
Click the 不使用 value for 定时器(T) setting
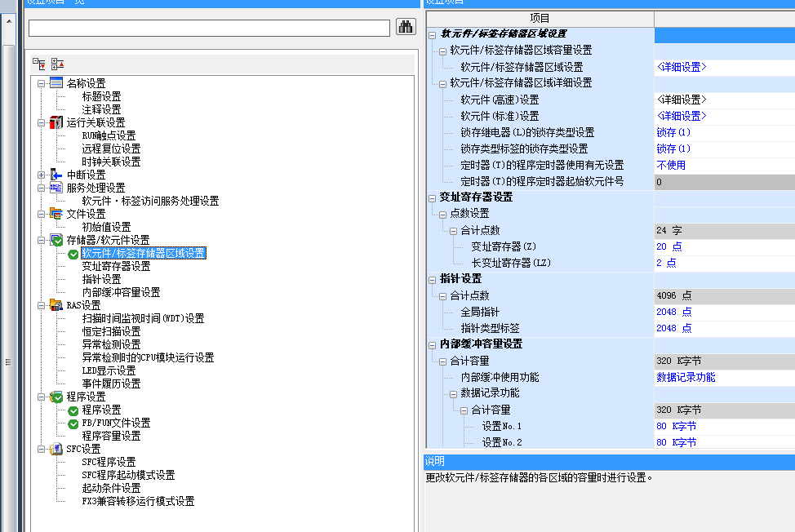coord(671,165)
